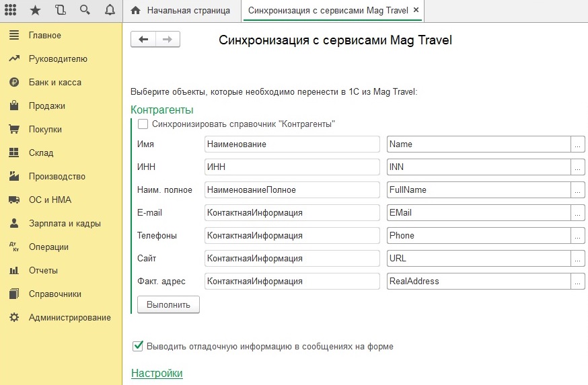The image size is (588, 385).
Task: Click the КонтактнаяИнформация field in E-mail row
Action: click(x=292, y=213)
